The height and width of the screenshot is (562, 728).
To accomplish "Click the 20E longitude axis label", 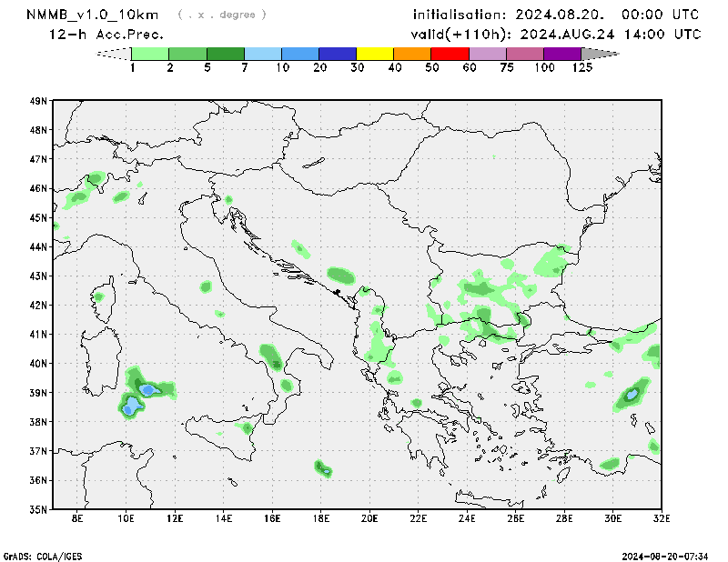I will pos(369,519).
